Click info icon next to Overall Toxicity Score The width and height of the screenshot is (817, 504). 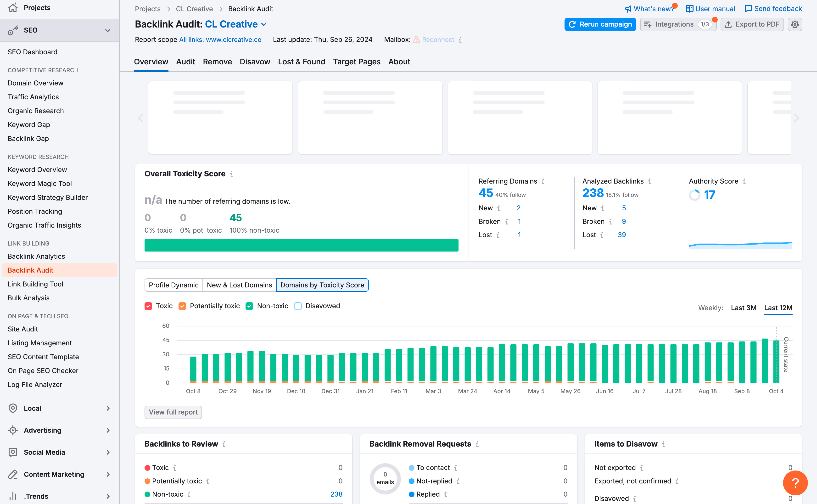click(231, 174)
